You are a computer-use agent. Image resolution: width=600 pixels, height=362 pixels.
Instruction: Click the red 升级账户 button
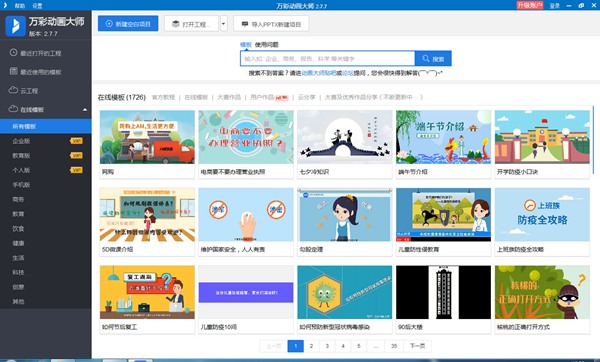530,5
